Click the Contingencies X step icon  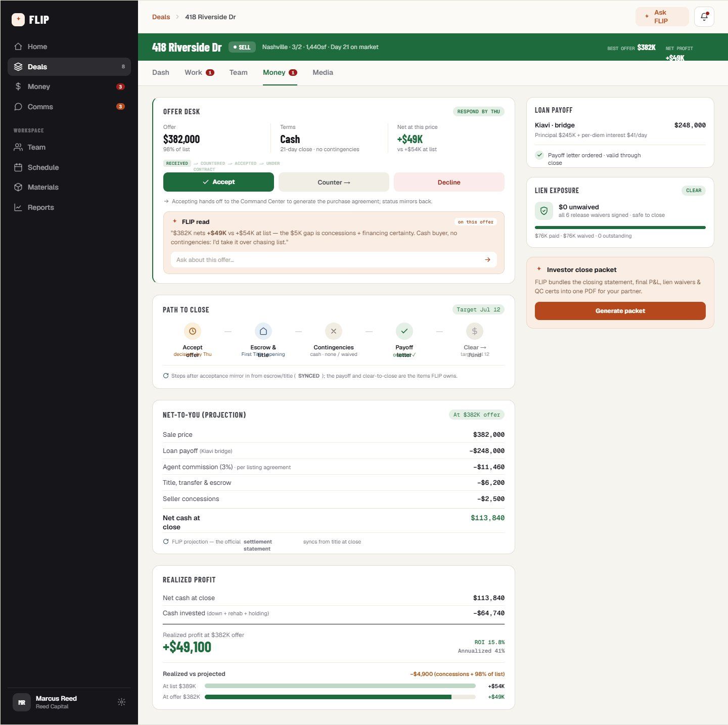point(334,331)
